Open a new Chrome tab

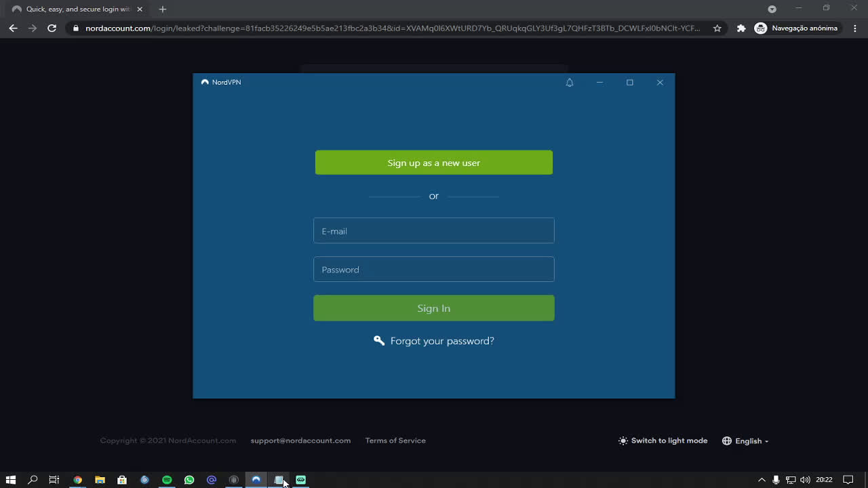pos(162,9)
